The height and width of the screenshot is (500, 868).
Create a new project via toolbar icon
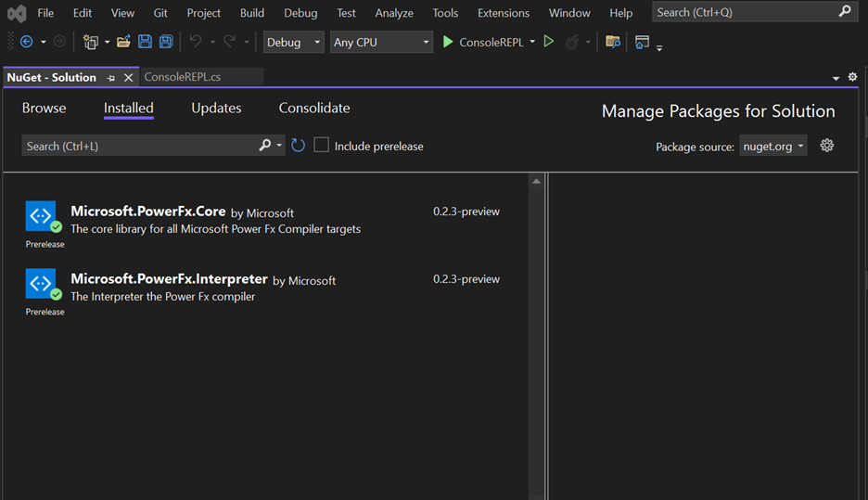point(90,42)
